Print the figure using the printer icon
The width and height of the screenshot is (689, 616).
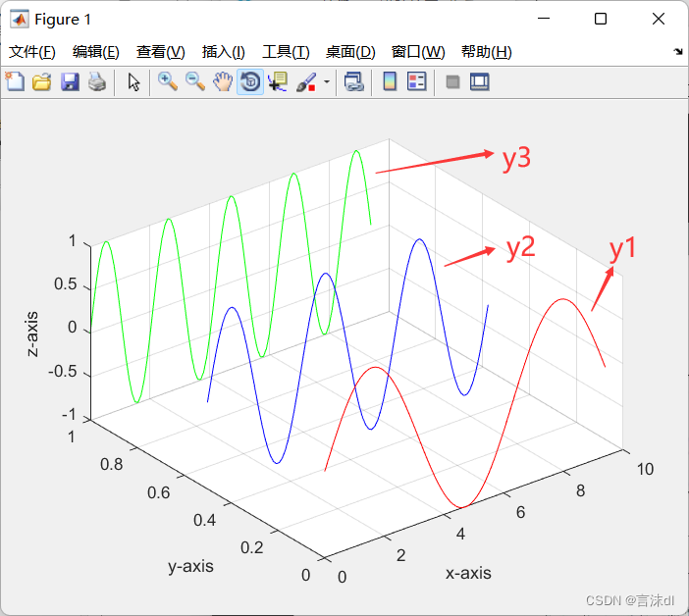point(96,82)
